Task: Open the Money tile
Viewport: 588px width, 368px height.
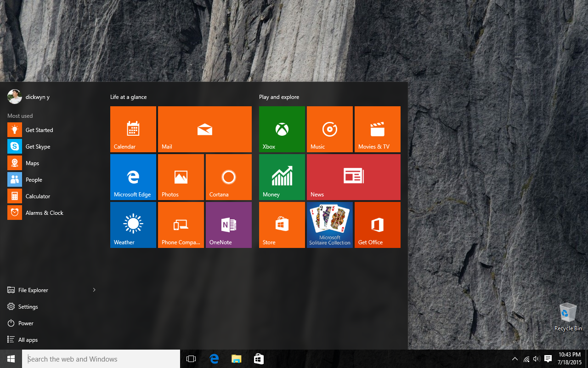Action: 282,177
